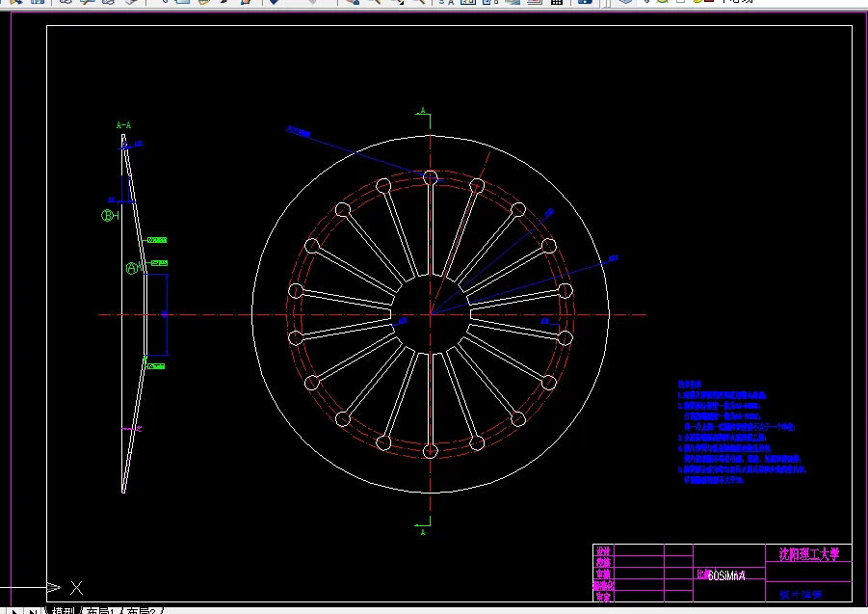The width and height of the screenshot is (868, 614).
Task: Select the 沈阳理工大学 title block text
Action: click(809, 553)
